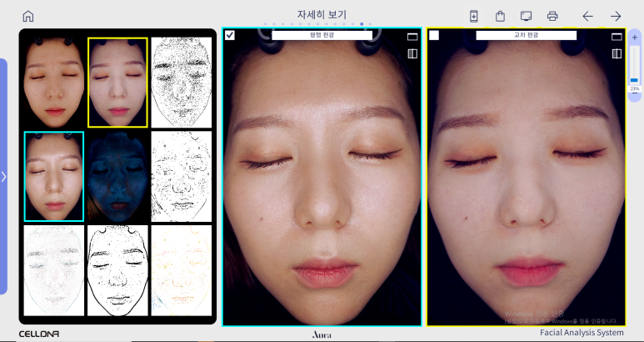This screenshot has height=342, width=644.
Task: Uncheck the 평행 편광 image checkbox
Action: tap(230, 35)
